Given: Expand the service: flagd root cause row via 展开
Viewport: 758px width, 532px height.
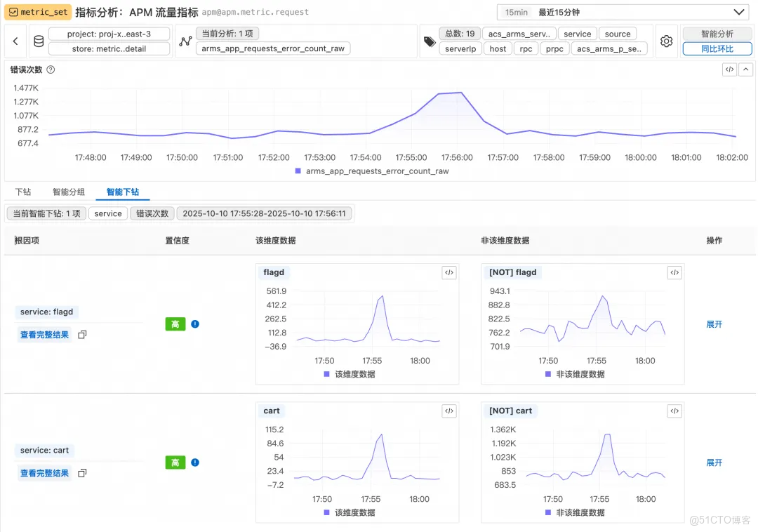Looking at the screenshot, I should [714, 324].
